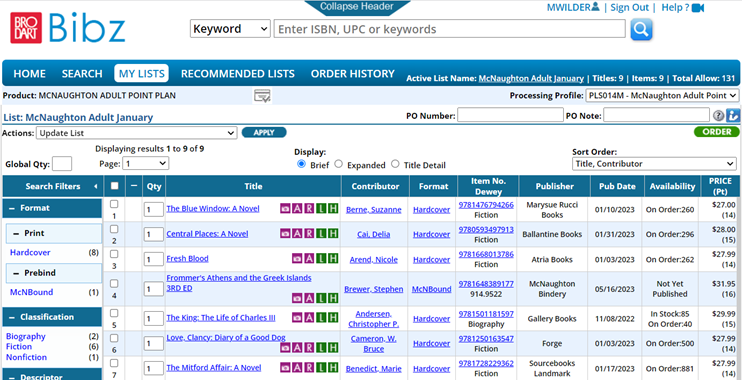
Task: Check the box for row 3 Fresh Blood
Action: click(x=114, y=254)
